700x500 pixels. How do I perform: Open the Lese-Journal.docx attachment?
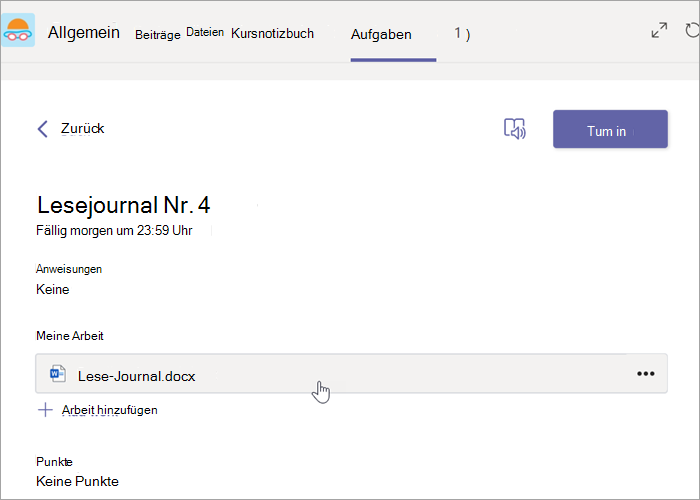coord(351,374)
